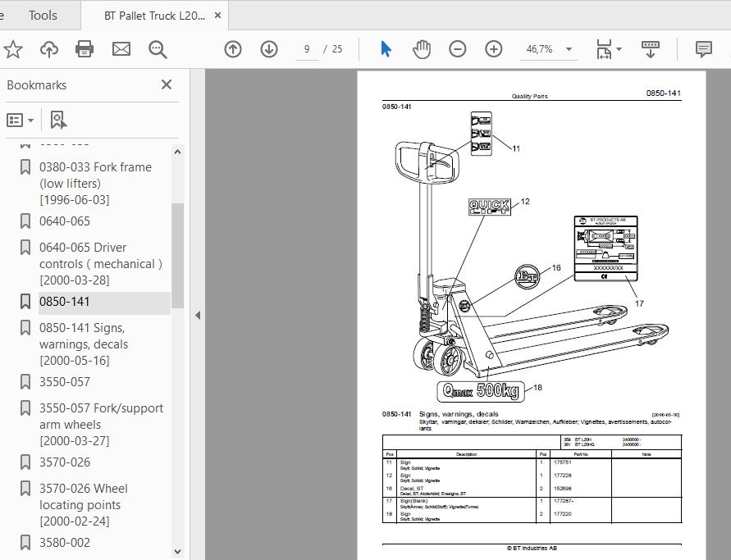The image size is (731, 560).
Task: Select the 3550-057 bookmark
Action: click(65, 381)
